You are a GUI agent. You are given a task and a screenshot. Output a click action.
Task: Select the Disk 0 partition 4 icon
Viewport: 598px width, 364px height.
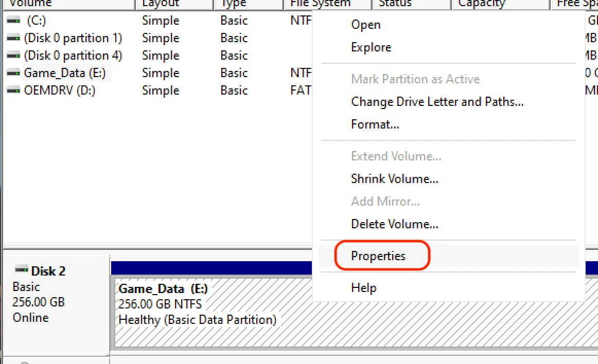[13, 55]
